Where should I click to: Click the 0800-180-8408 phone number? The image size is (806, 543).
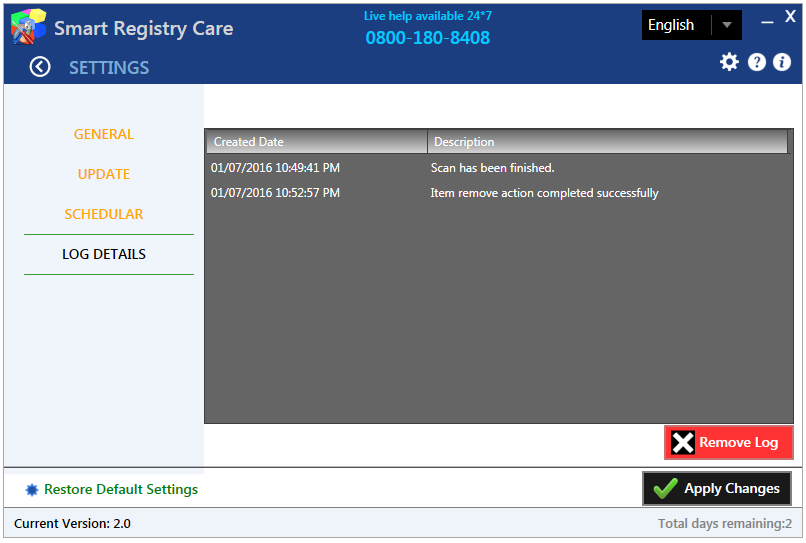[428, 38]
